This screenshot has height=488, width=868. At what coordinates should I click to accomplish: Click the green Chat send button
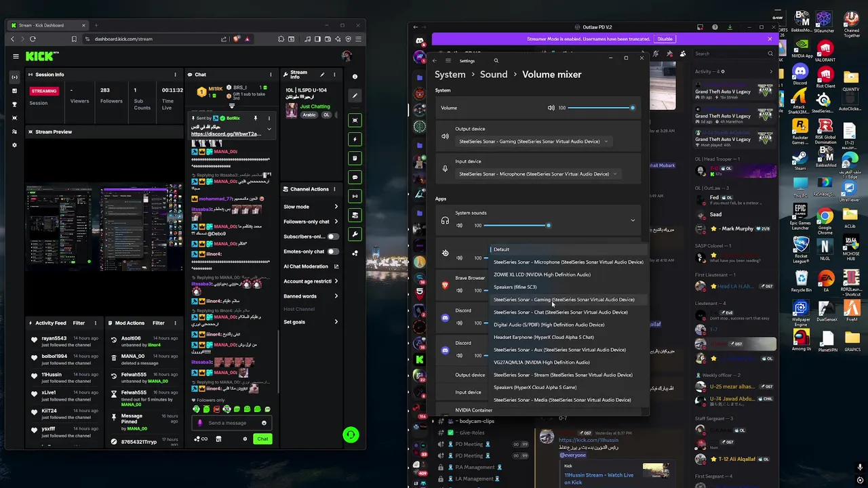[262, 439]
